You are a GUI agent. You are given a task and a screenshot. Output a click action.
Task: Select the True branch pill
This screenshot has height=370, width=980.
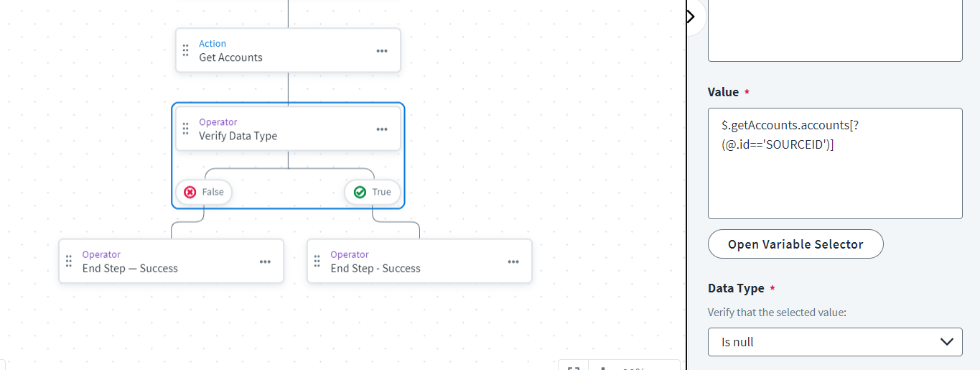[373, 192]
